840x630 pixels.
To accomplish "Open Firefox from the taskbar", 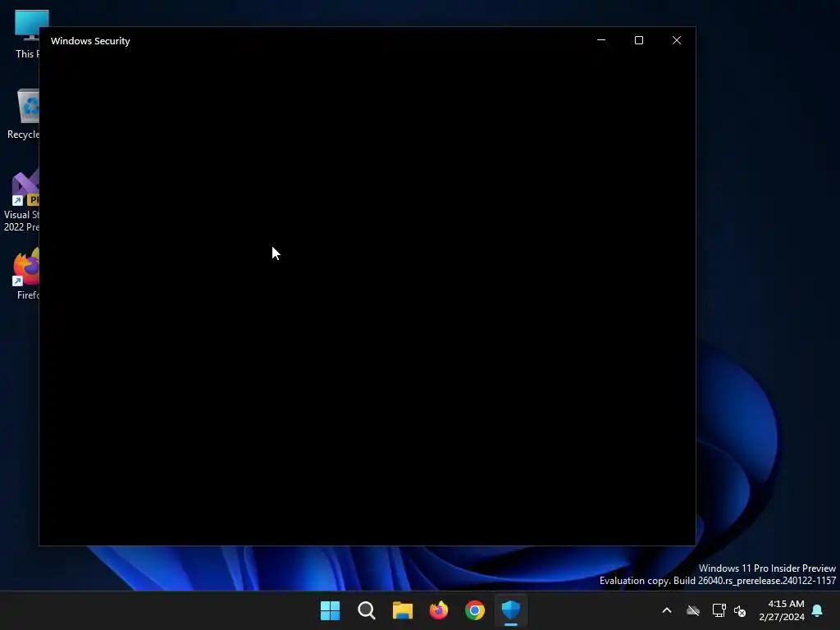I will tap(439, 610).
